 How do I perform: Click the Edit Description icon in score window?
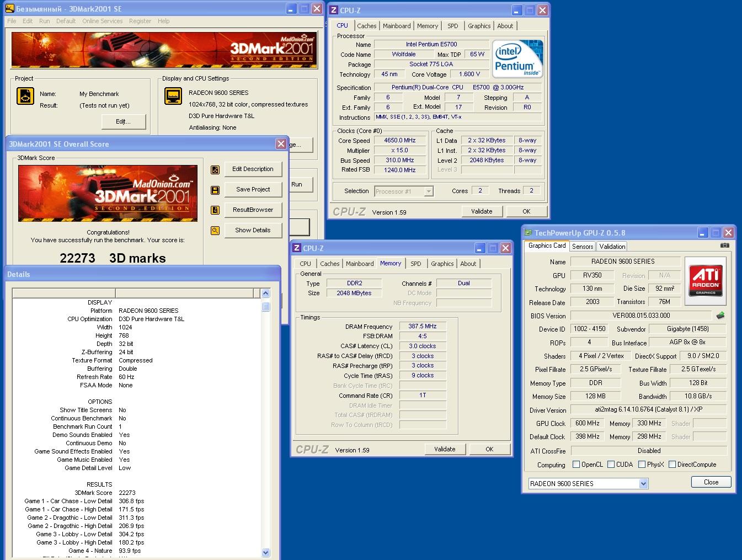[215, 169]
